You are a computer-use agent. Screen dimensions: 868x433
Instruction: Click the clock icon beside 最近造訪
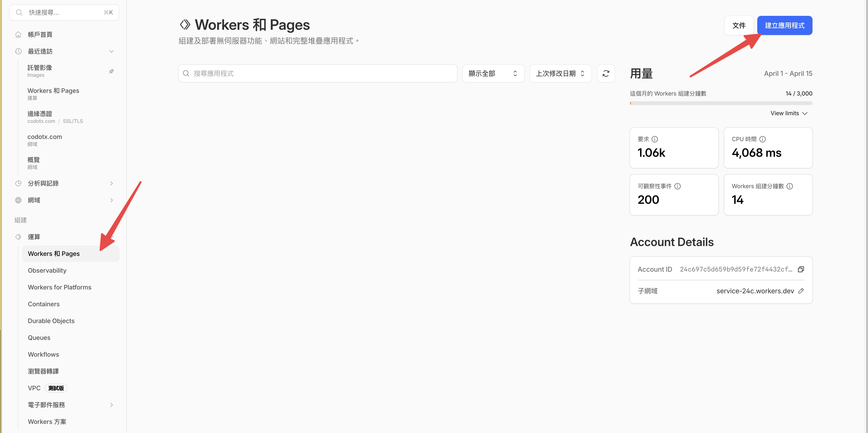pyautogui.click(x=18, y=51)
